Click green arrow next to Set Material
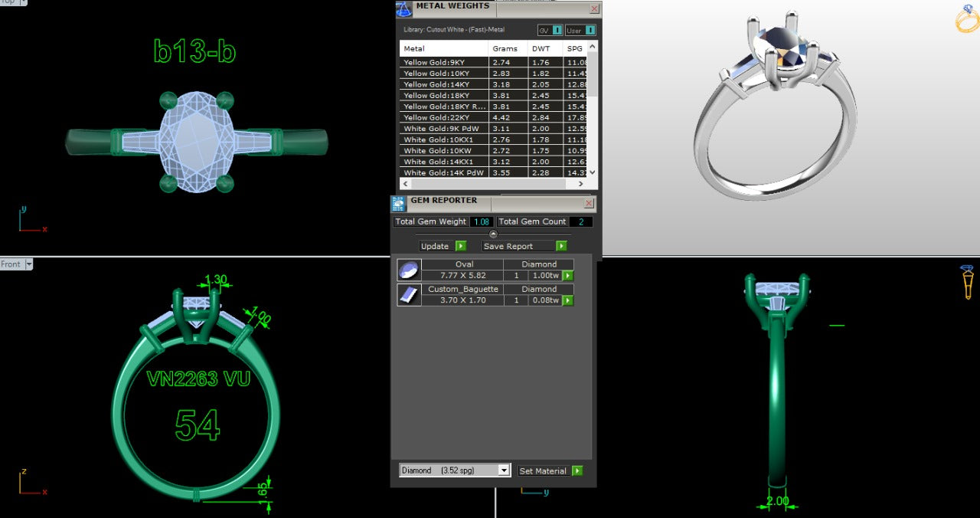The width and height of the screenshot is (980, 518). 577,470
